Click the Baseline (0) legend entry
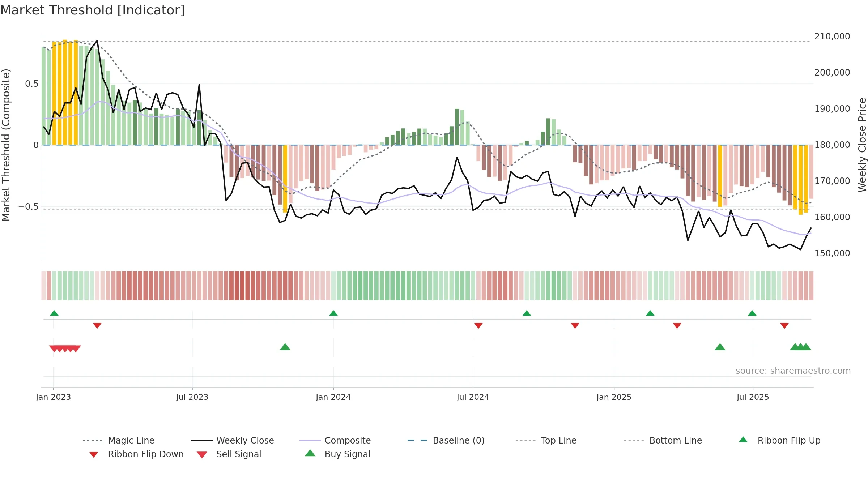 pyautogui.click(x=446, y=440)
